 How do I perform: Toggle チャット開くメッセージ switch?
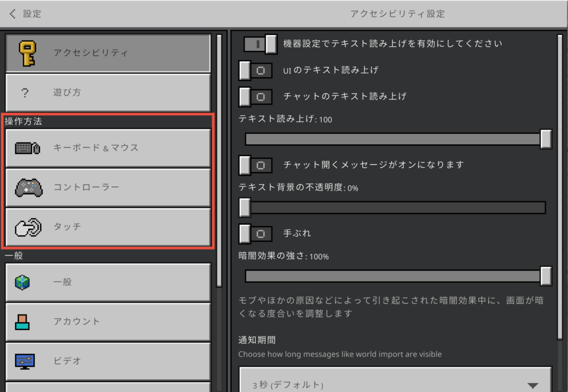256,165
